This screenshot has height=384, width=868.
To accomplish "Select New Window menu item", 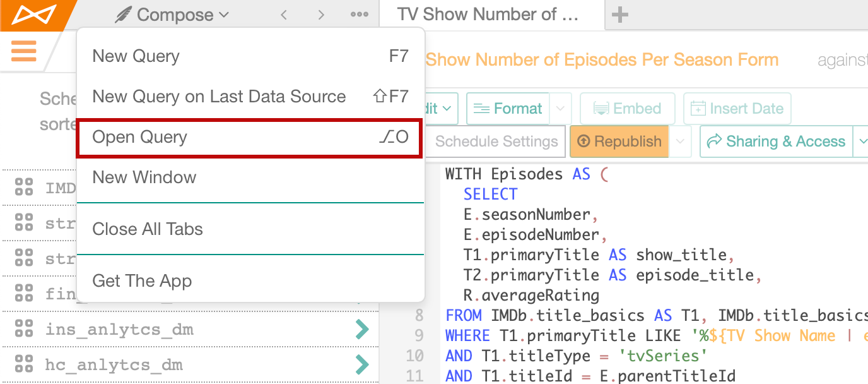I will pos(250,177).
